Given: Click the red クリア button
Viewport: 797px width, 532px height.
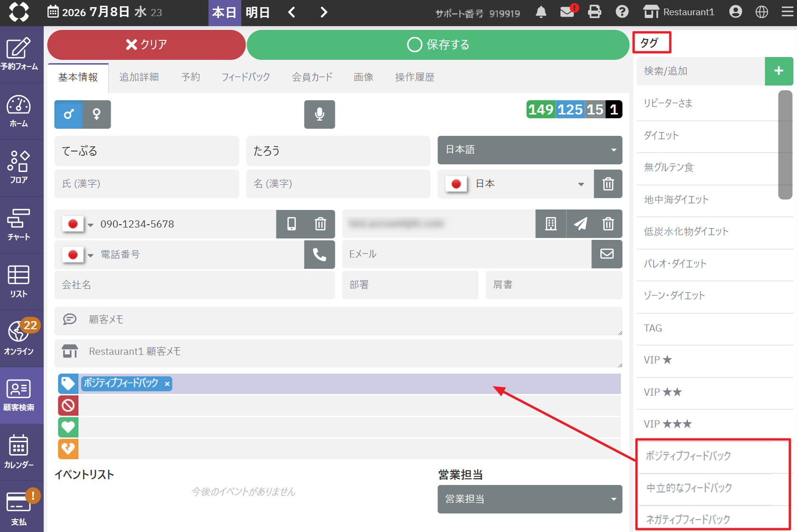Looking at the screenshot, I should 146,45.
